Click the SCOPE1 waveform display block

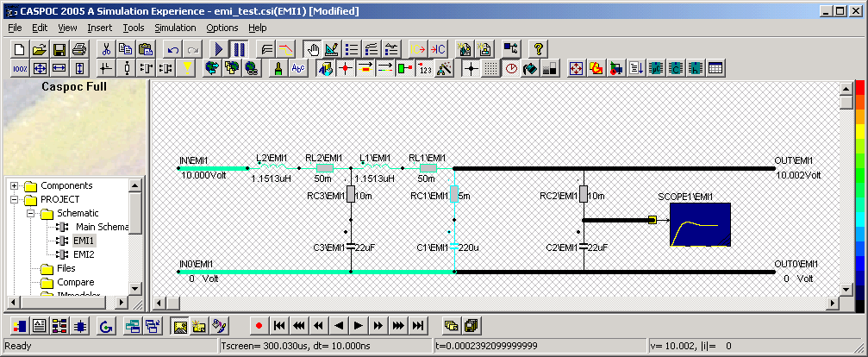pyautogui.click(x=700, y=226)
